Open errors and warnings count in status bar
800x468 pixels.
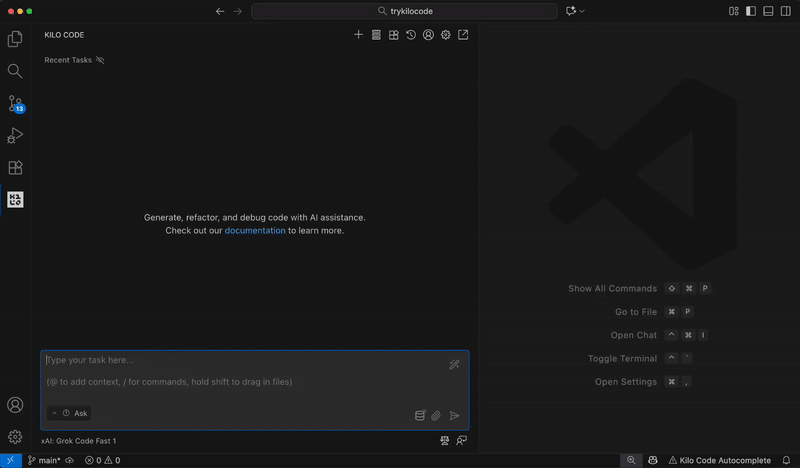click(103, 460)
